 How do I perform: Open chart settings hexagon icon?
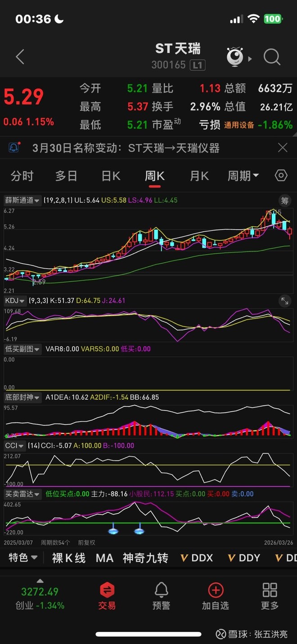[x=281, y=176]
